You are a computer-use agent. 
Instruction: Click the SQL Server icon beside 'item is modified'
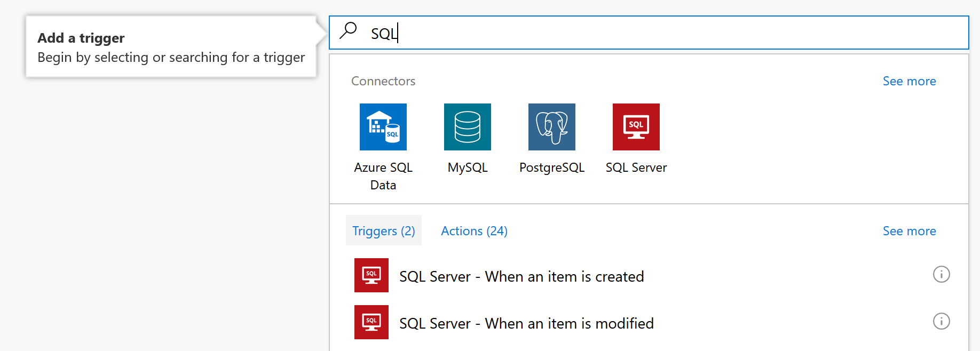pyautogui.click(x=372, y=322)
